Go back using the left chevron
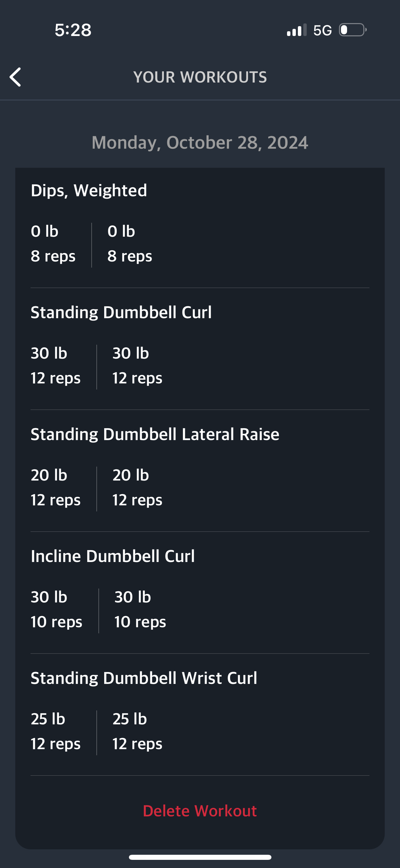400x868 pixels. coord(16,77)
